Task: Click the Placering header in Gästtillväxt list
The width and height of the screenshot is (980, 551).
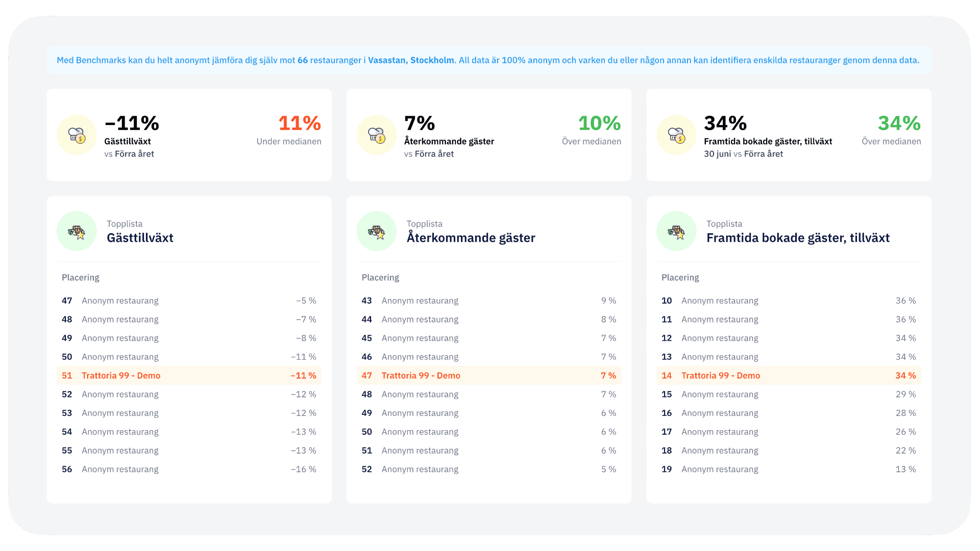Action: pos(80,278)
